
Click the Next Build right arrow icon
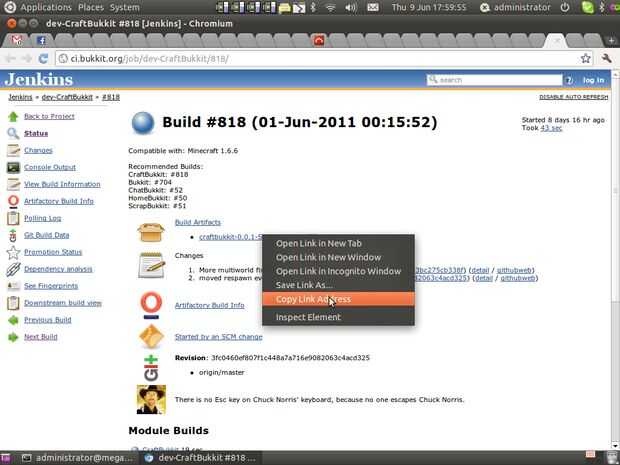point(13,337)
